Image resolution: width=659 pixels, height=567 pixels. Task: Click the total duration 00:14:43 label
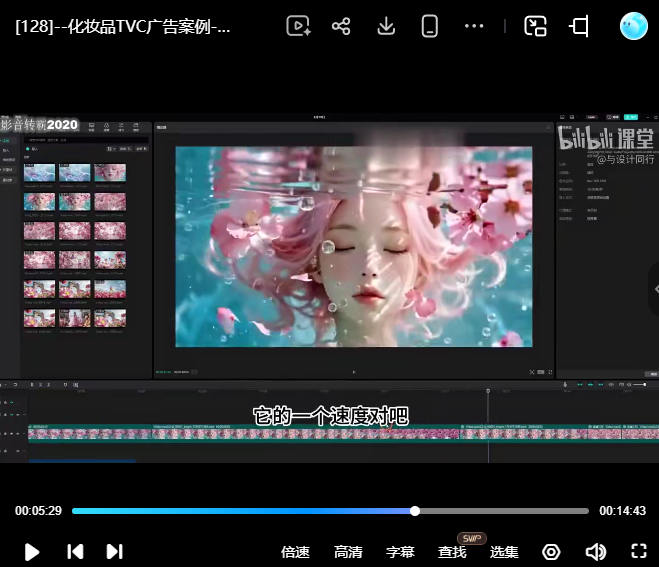coord(622,511)
